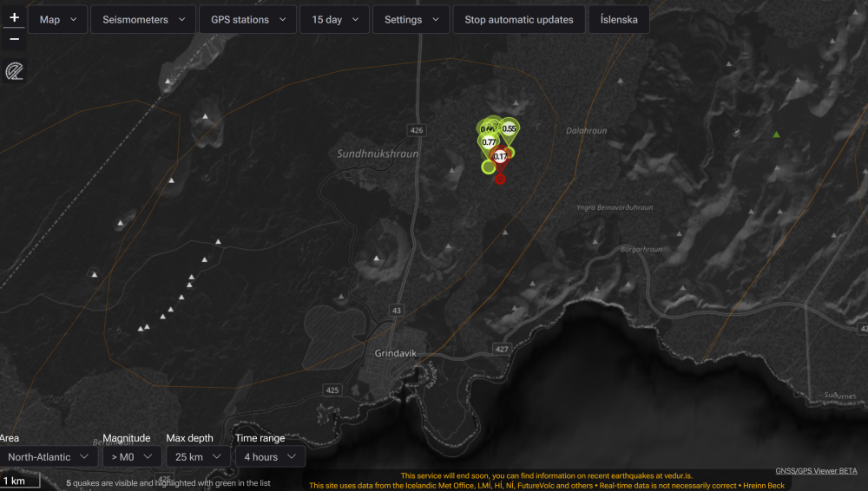Image resolution: width=868 pixels, height=491 pixels.
Task: Open the GPS stations dropdown
Action: pyautogui.click(x=247, y=19)
